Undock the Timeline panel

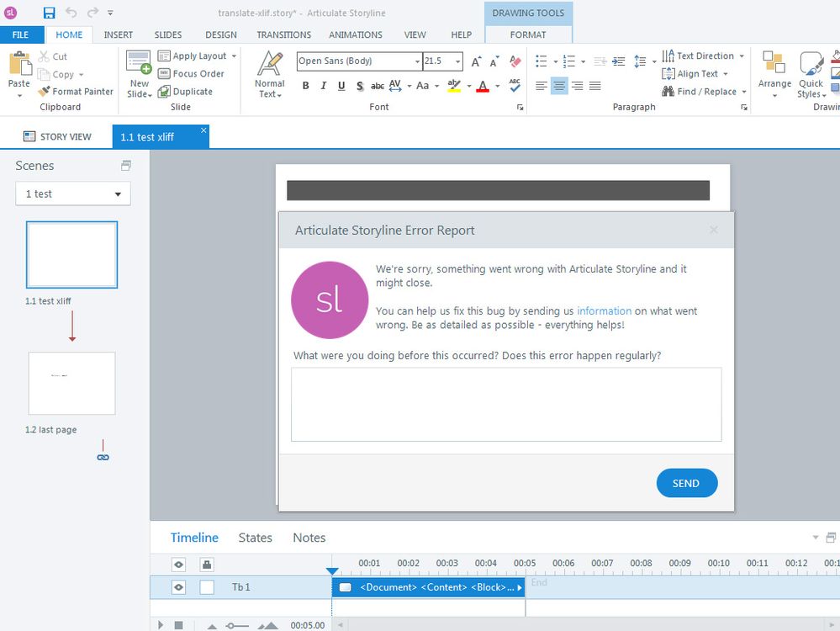tap(831, 537)
